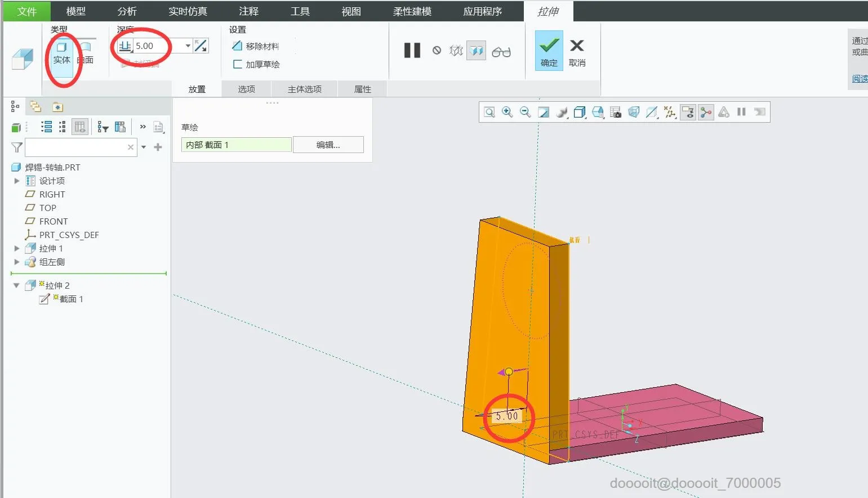Click the saved views camera icon
868x498 pixels.
pyautogui.click(x=616, y=112)
